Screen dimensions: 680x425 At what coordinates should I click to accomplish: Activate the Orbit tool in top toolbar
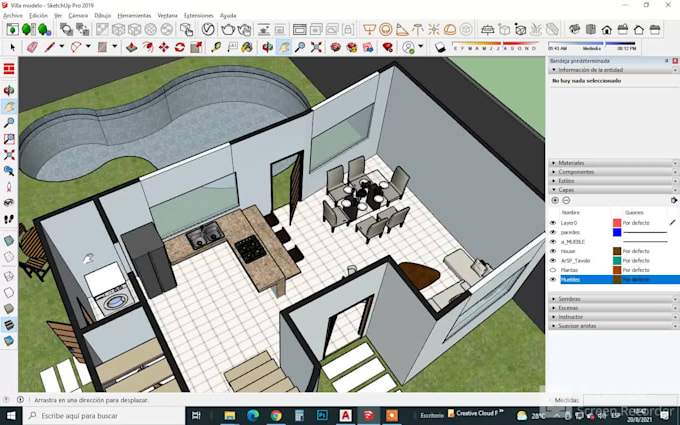pos(268,47)
